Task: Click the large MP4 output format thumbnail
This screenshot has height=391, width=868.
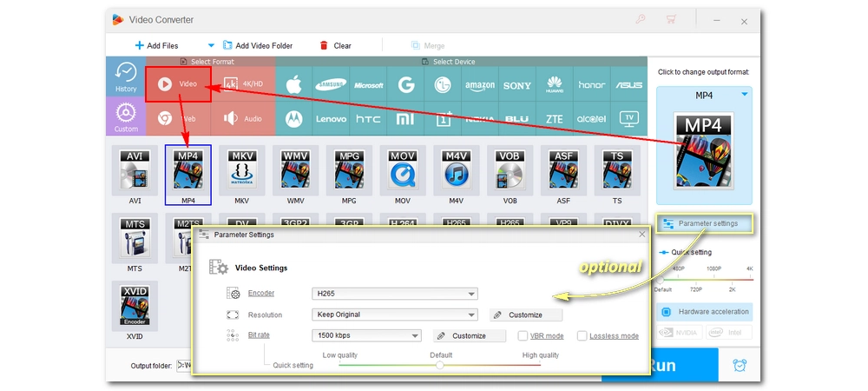Action: 703,150
